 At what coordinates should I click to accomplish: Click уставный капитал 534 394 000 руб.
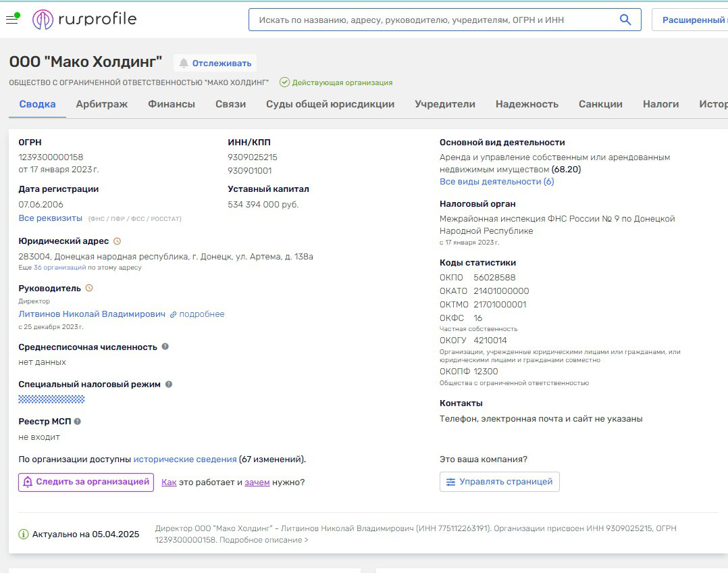pyautogui.click(x=263, y=205)
